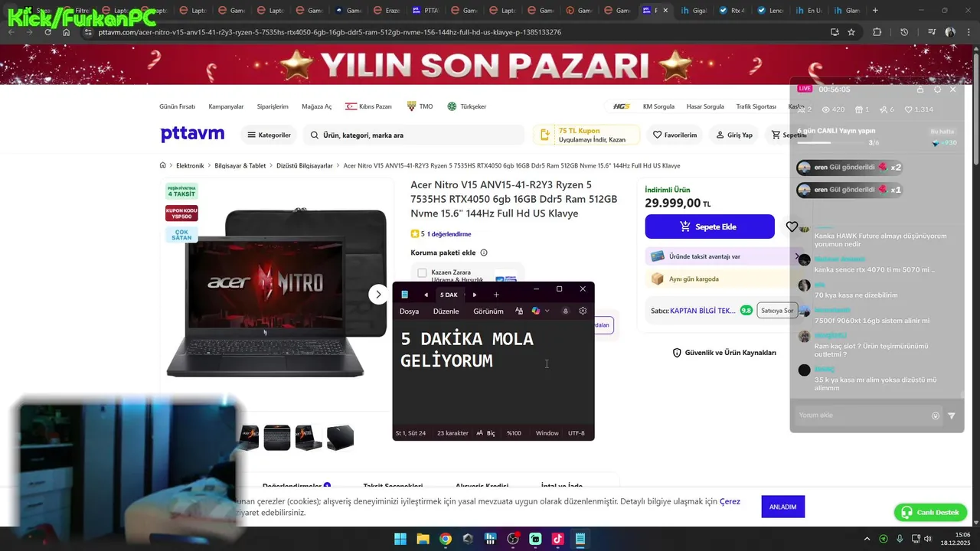Open the Mağaza Aç link
Image resolution: width=980 pixels, height=551 pixels.
coord(316,106)
